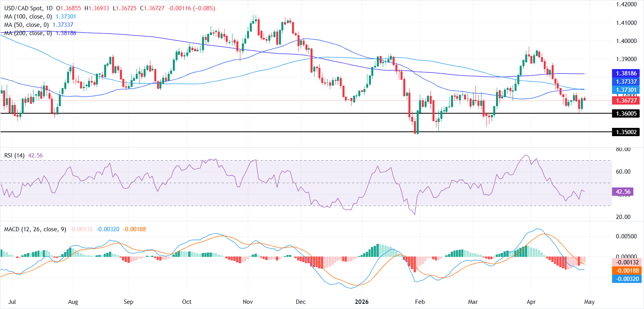Select the MA (100, close, 0) indicator legend
The image size is (644, 309).
[28, 17]
